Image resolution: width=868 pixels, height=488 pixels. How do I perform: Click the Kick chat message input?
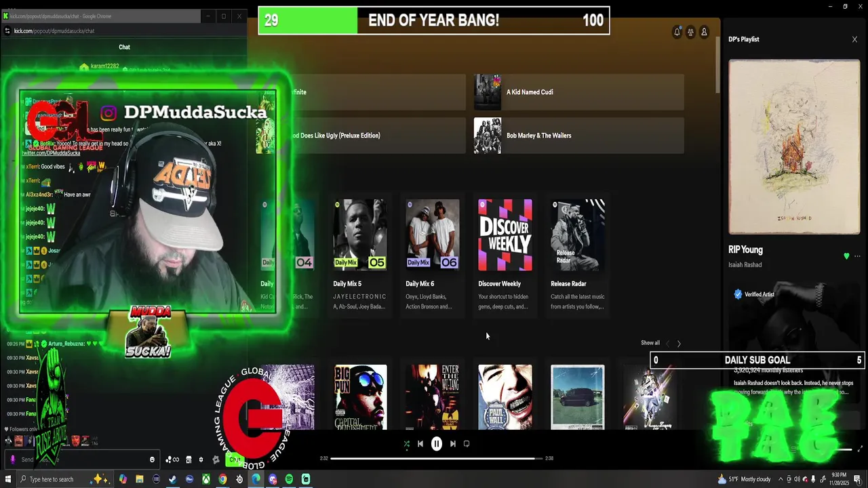click(x=81, y=460)
